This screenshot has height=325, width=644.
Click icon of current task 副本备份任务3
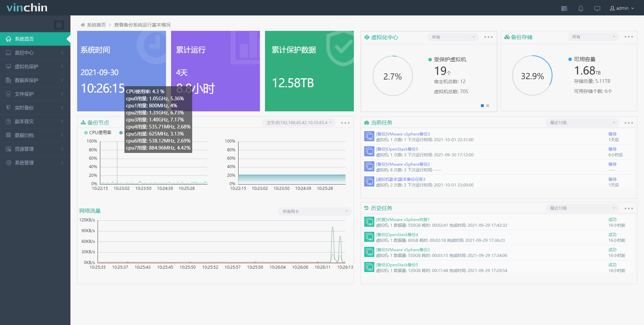(x=369, y=181)
